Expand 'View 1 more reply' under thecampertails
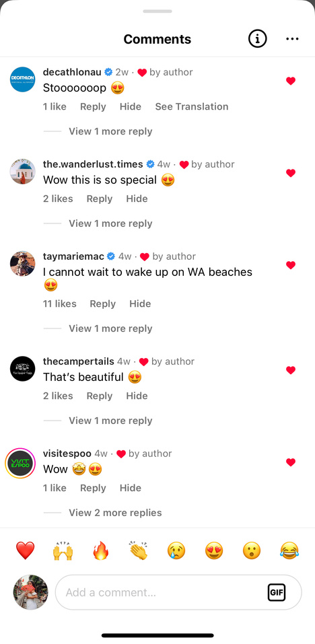 [110, 421]
